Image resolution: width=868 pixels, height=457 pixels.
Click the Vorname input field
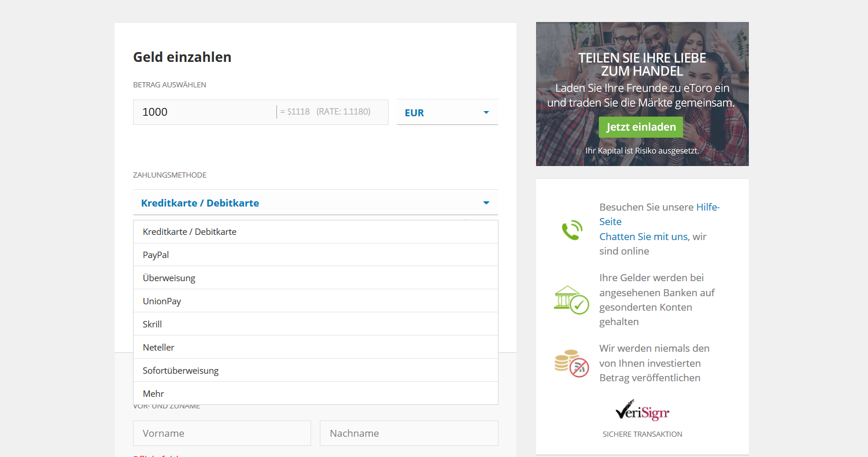coord(222,433)
